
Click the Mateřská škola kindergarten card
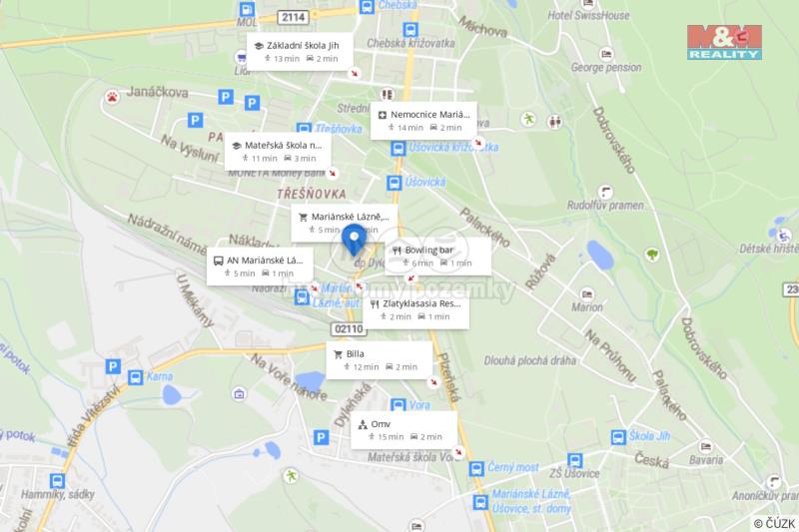tap(278, 152)
